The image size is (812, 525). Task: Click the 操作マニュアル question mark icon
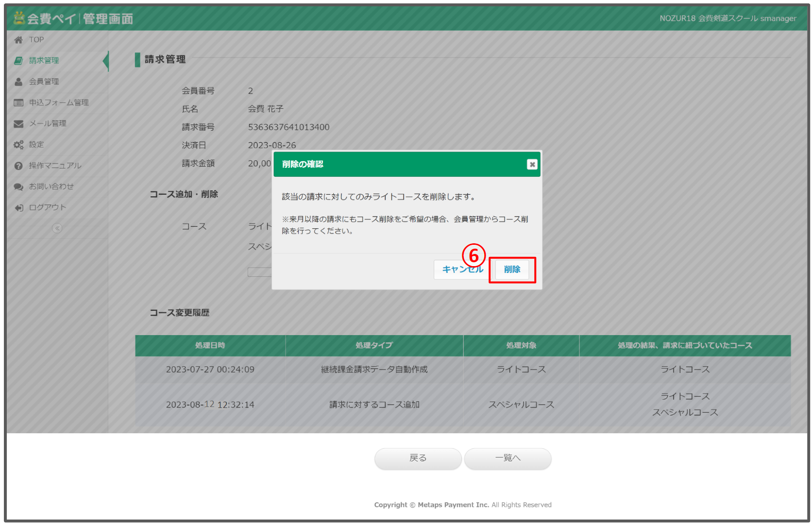[x=18, y=165]
